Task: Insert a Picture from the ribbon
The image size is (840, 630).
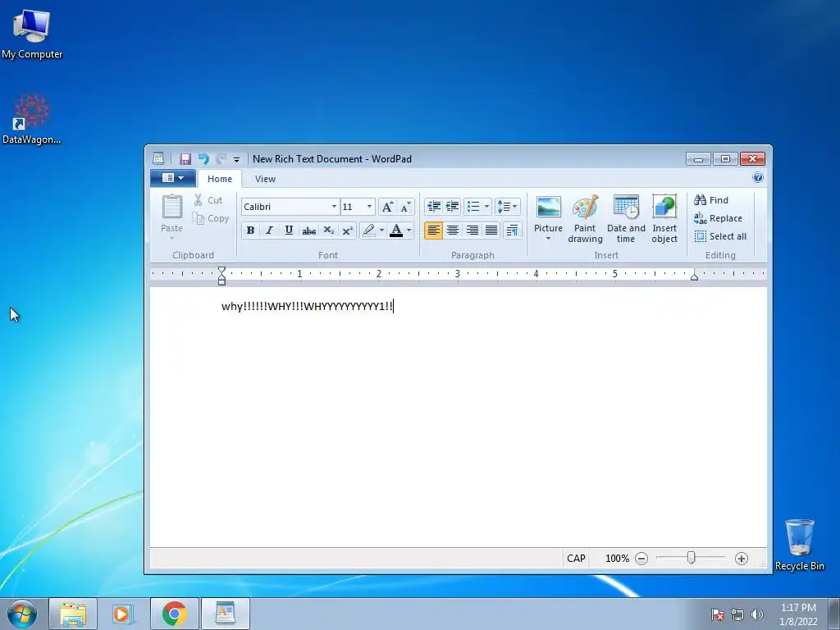Action: (548, 213)
